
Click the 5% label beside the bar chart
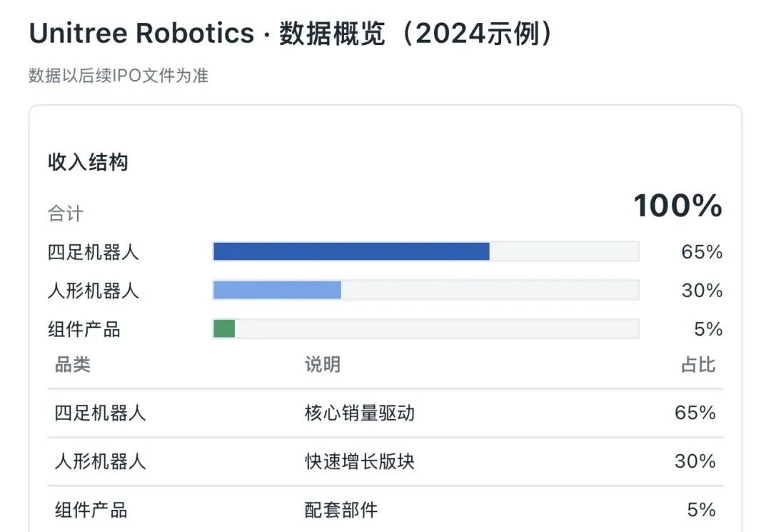pos(708,329)
